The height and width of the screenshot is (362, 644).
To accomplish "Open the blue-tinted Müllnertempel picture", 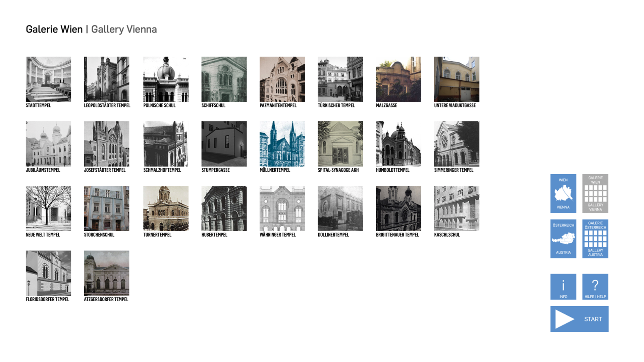I will tap(282, 144).
